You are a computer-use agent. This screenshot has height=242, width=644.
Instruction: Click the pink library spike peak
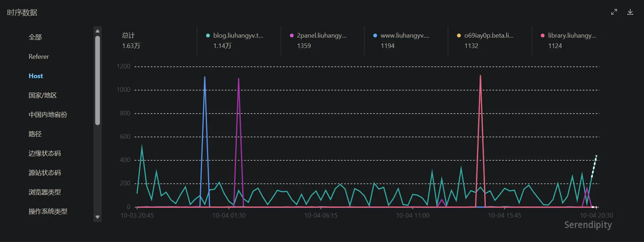click(x=480, y=76)
